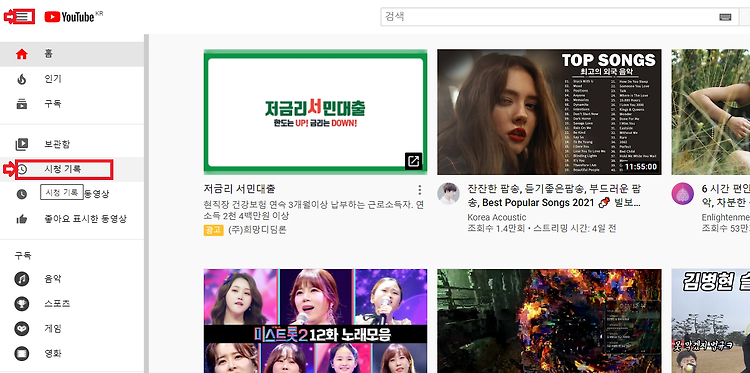Open three-dot menu for 저금리 서민대출 ad
The image size is (750, 373).
(420, 190)
